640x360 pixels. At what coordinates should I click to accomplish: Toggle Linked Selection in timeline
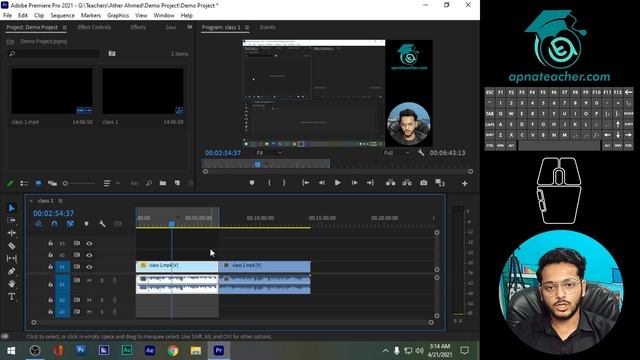pos(70,224)
